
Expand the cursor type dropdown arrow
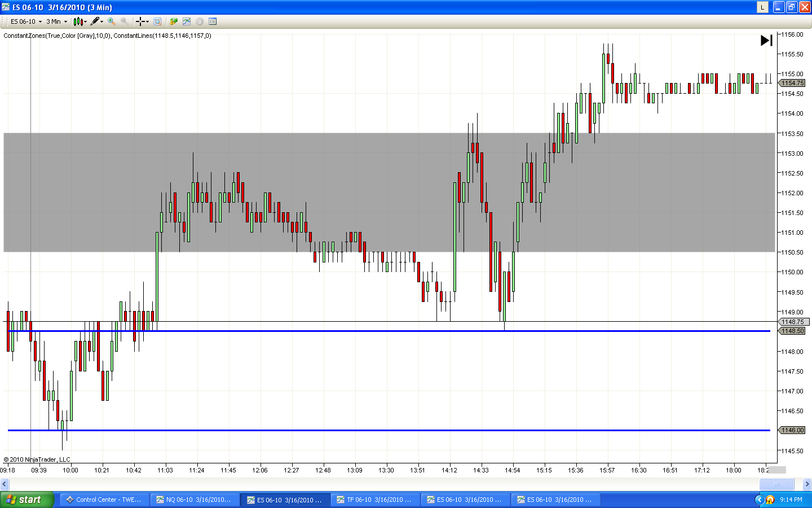(x=147, y=21)
